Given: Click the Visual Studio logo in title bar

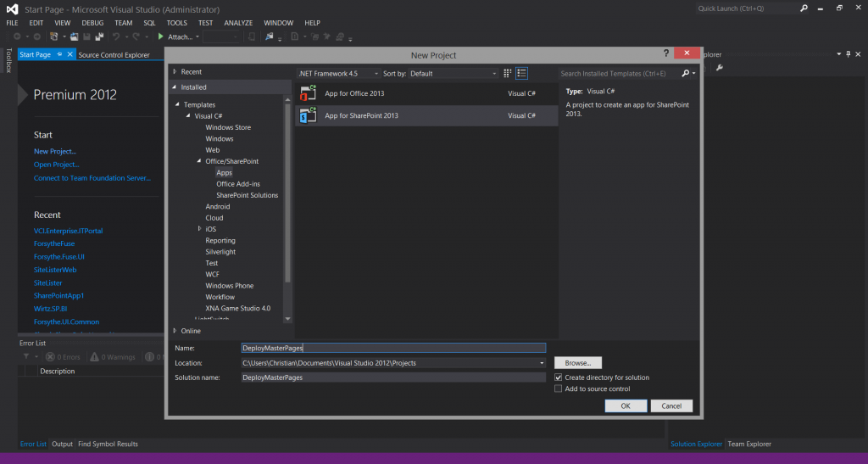Looking at the screenshot, I should tap(12, 8).
